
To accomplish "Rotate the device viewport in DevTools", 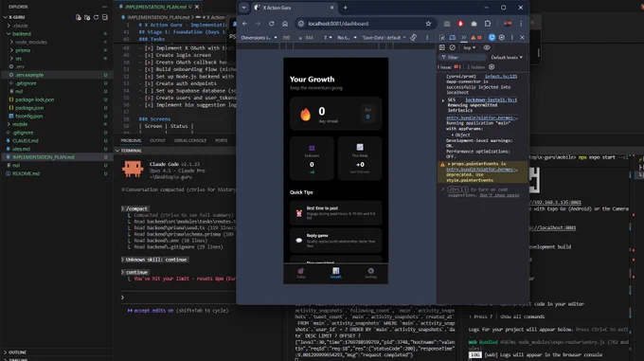I will 414,37.
